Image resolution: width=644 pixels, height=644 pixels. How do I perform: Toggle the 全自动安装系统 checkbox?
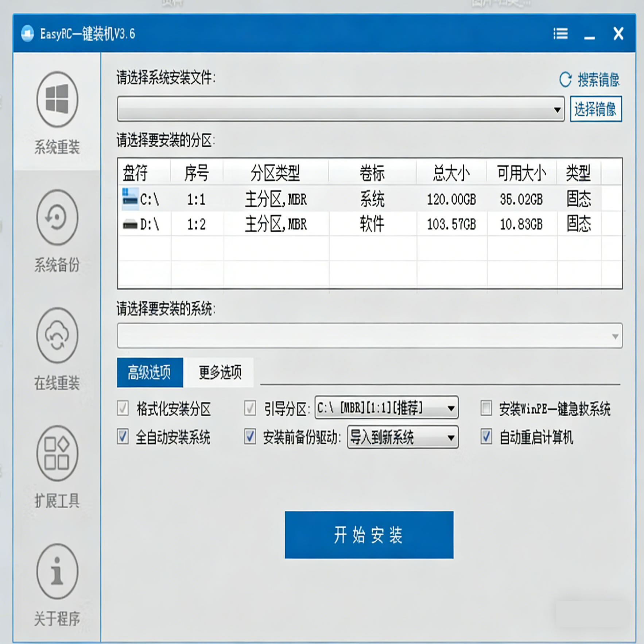click(x=123, y=437)
